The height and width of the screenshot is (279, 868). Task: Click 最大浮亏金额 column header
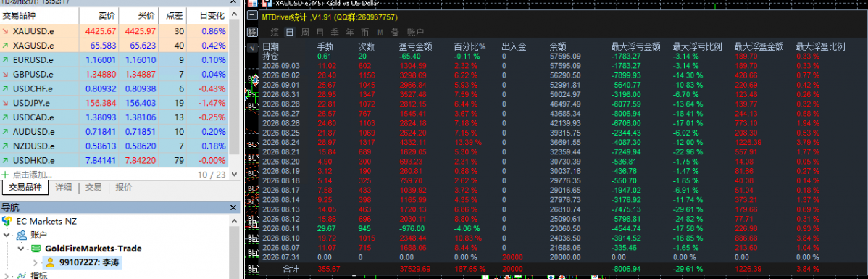coord(636,47)
